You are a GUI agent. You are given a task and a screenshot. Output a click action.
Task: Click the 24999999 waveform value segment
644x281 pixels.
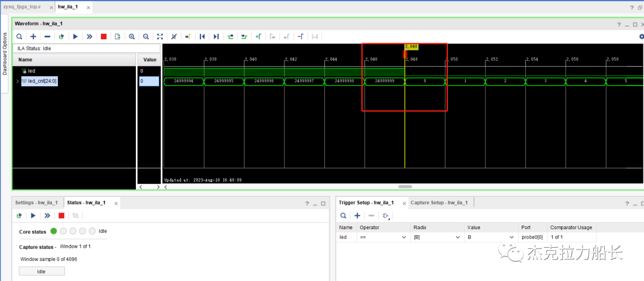385,81
